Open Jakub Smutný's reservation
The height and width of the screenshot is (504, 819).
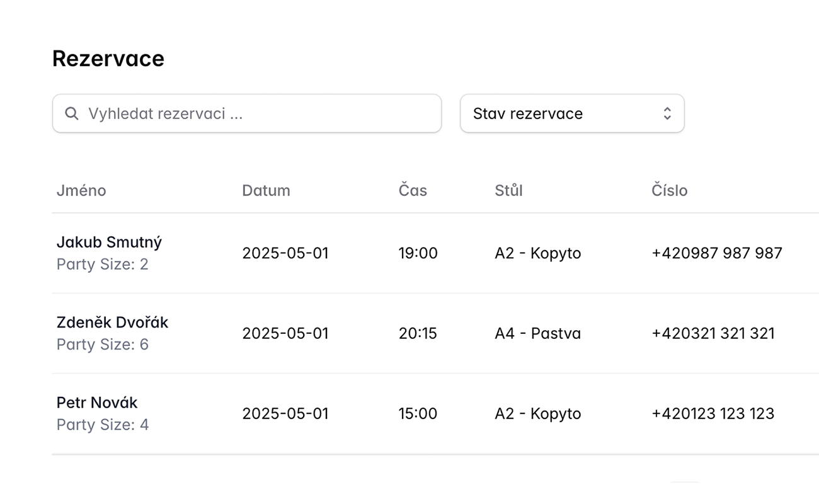tap(109, 243)
